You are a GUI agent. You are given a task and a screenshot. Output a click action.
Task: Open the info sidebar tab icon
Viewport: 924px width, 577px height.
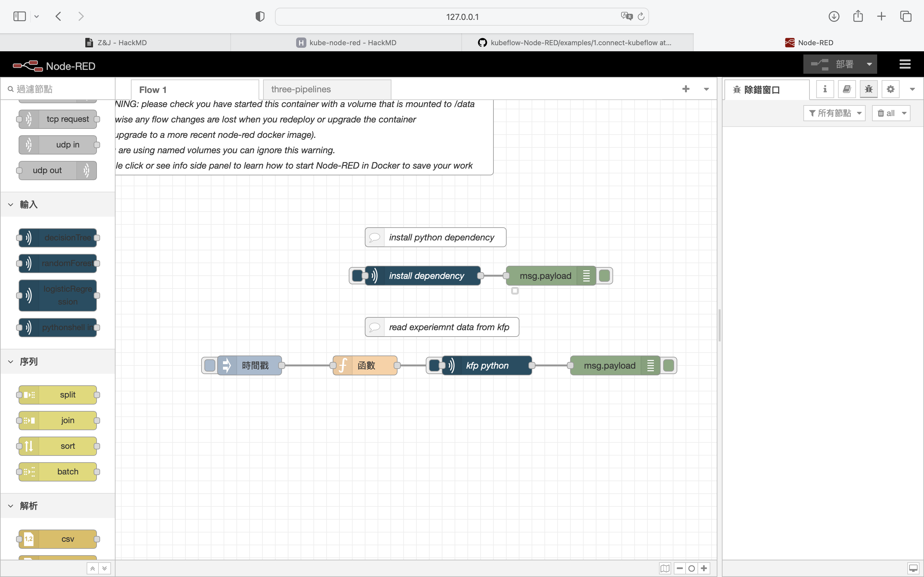point(825,89)
